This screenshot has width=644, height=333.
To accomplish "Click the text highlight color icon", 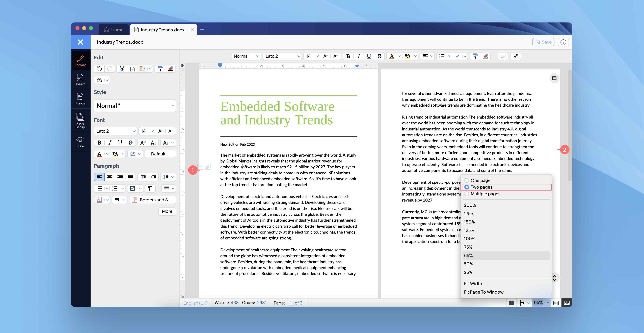I will tap(406, 56).
